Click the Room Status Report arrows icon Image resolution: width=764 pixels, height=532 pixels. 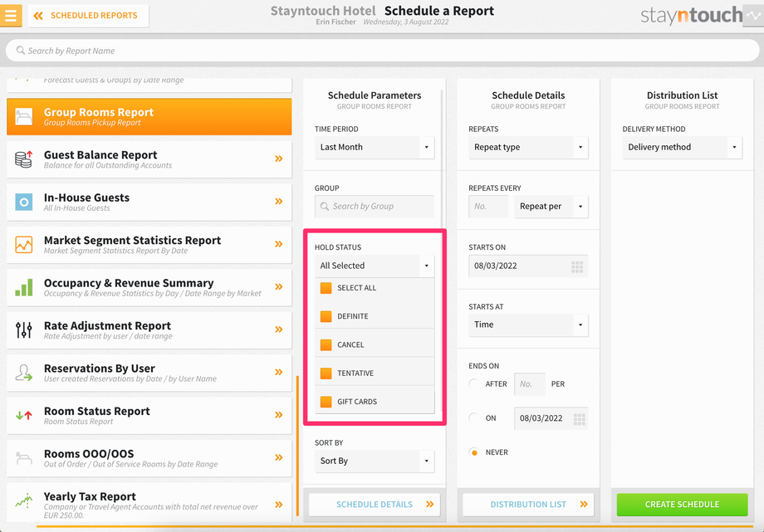(x=24, y=416)
